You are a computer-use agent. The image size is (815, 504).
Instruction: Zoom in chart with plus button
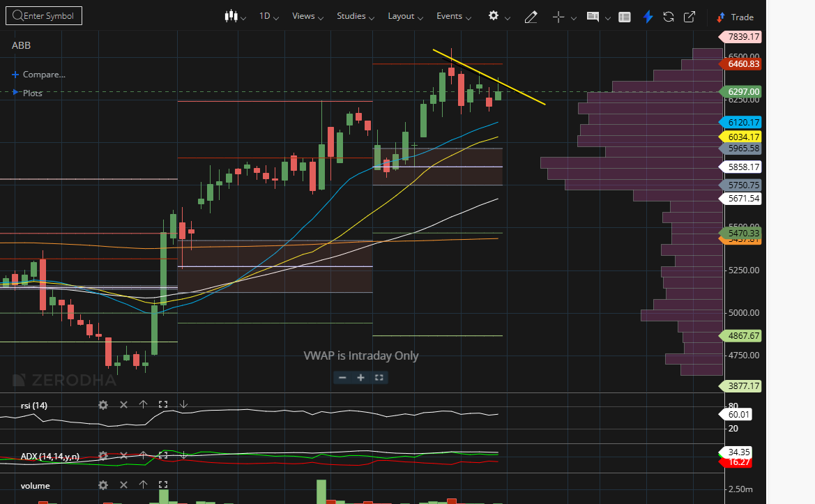pos(360,378)
